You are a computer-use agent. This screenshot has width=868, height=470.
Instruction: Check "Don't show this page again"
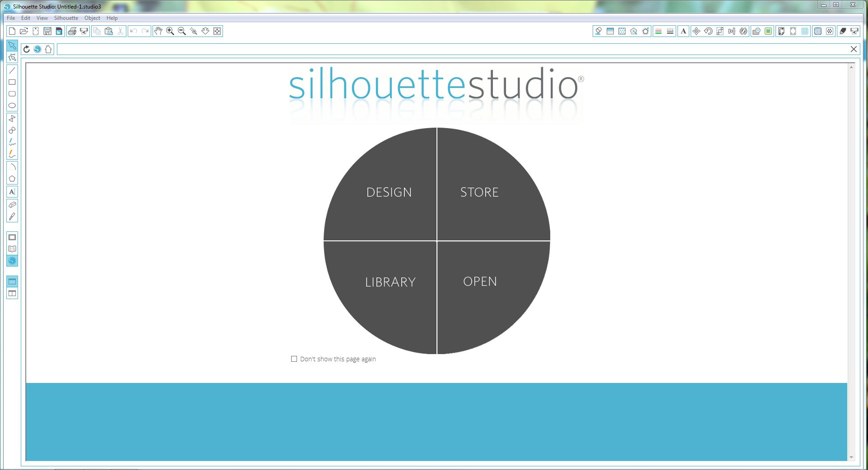pyautogui.click(x=294, y=359)
